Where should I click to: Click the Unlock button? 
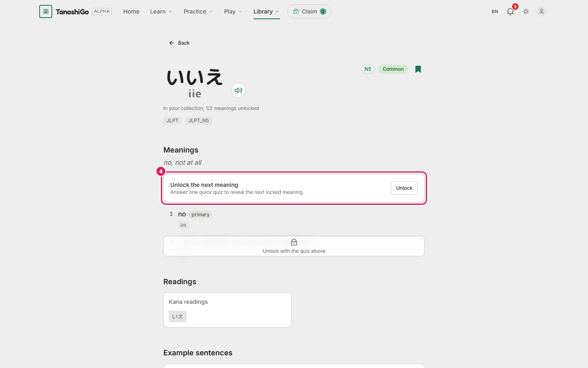(x=404, y=188)
